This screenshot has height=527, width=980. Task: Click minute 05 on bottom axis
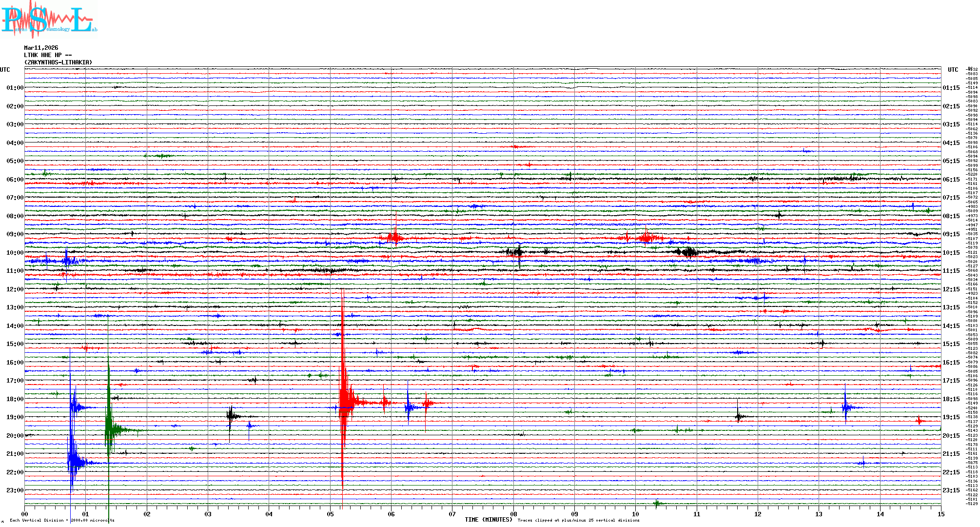[330, 514]
